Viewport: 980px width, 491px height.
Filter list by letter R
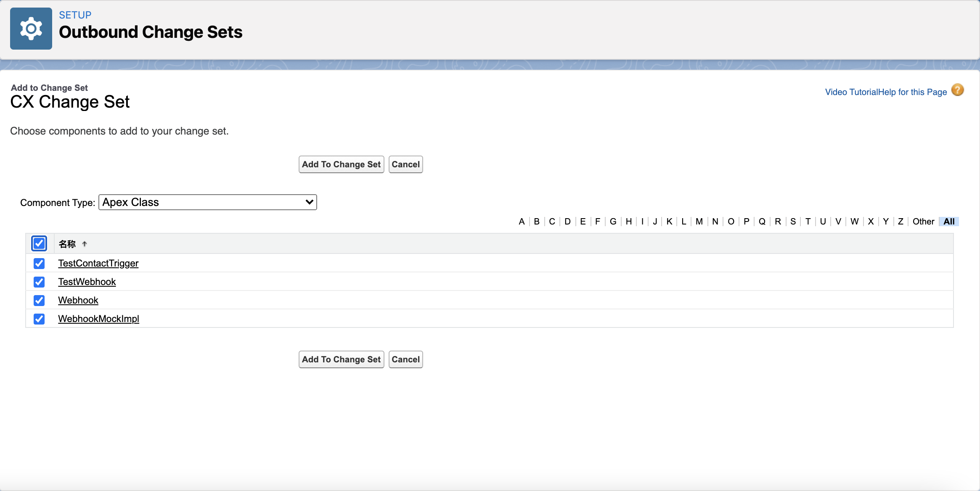click(778, 222)
